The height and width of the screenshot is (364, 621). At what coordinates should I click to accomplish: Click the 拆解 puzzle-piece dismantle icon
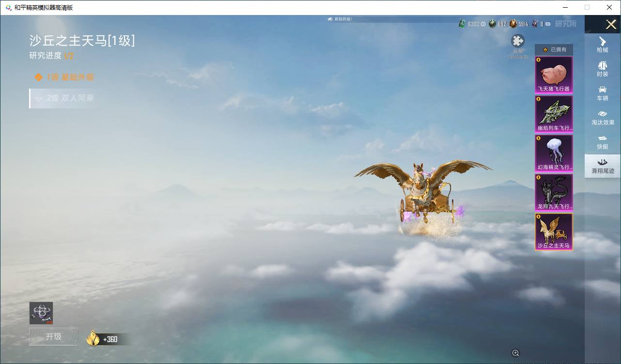518,41
